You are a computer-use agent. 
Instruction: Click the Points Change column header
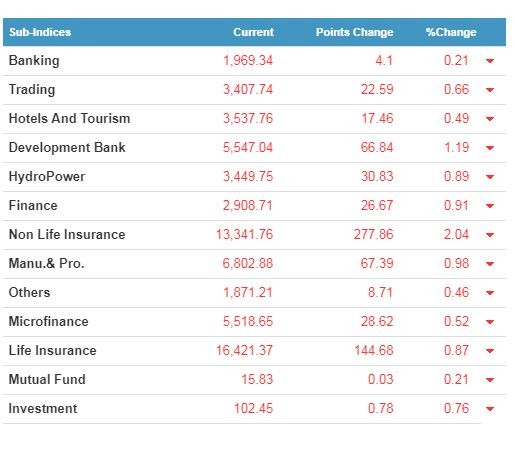click(x=355, y=32)
